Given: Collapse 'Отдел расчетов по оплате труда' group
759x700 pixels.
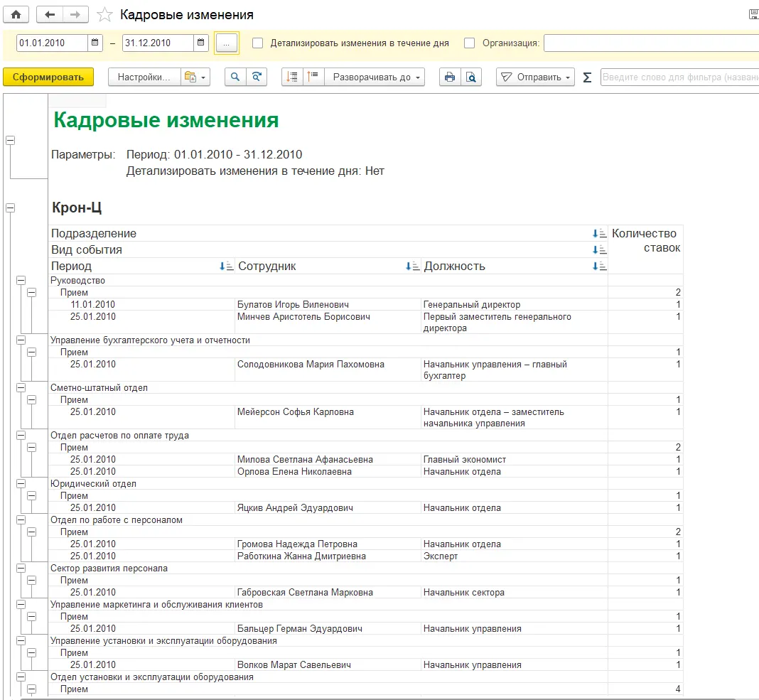Looking at the screenshot, I should coord(21,435).
